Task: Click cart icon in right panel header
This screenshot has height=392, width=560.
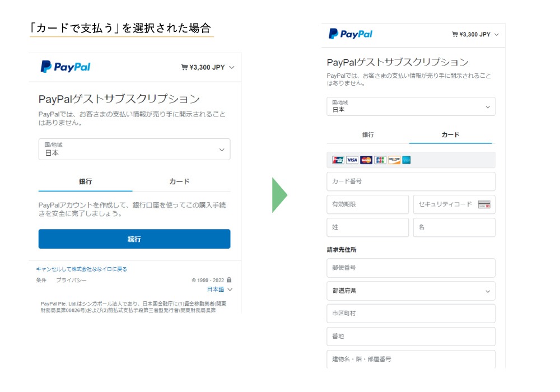Action: click(455, 34)
